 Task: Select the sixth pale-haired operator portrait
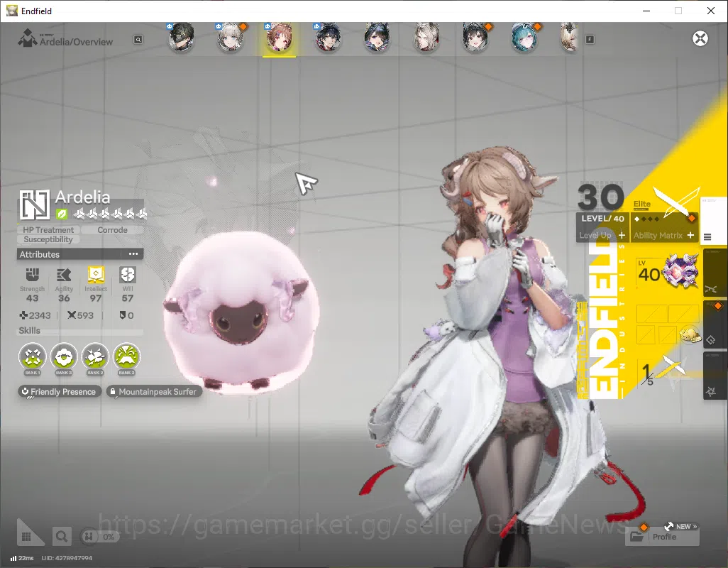tap(426, 37)
